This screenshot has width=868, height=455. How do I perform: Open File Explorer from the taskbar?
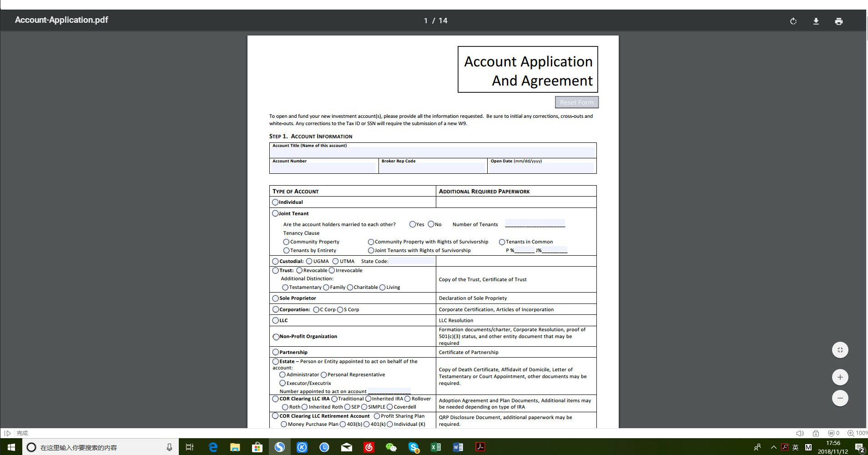(x=235, y=447)
